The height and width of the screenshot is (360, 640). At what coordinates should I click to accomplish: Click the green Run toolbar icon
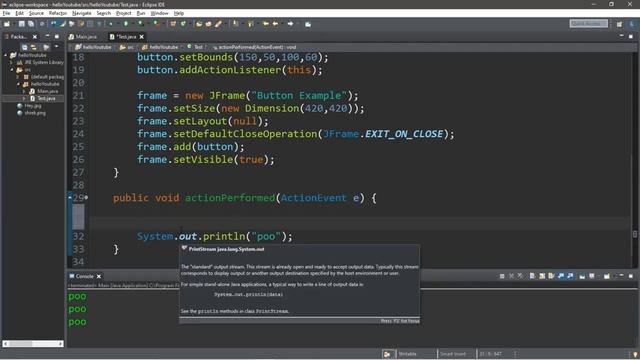(126, 24)
